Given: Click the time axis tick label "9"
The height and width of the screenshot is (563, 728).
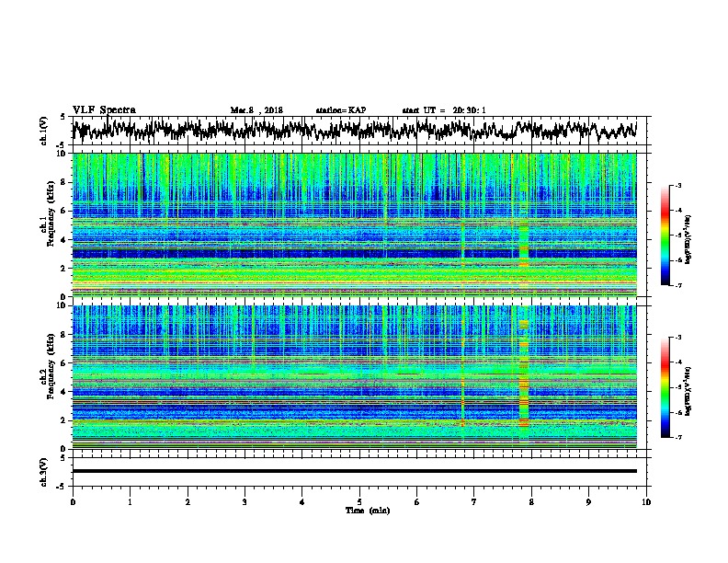Looking at the screenshot, I should coord(588,502).
